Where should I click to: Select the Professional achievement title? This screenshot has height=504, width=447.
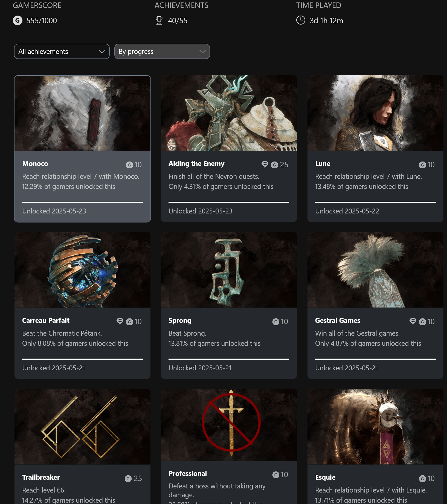[188, 473]
